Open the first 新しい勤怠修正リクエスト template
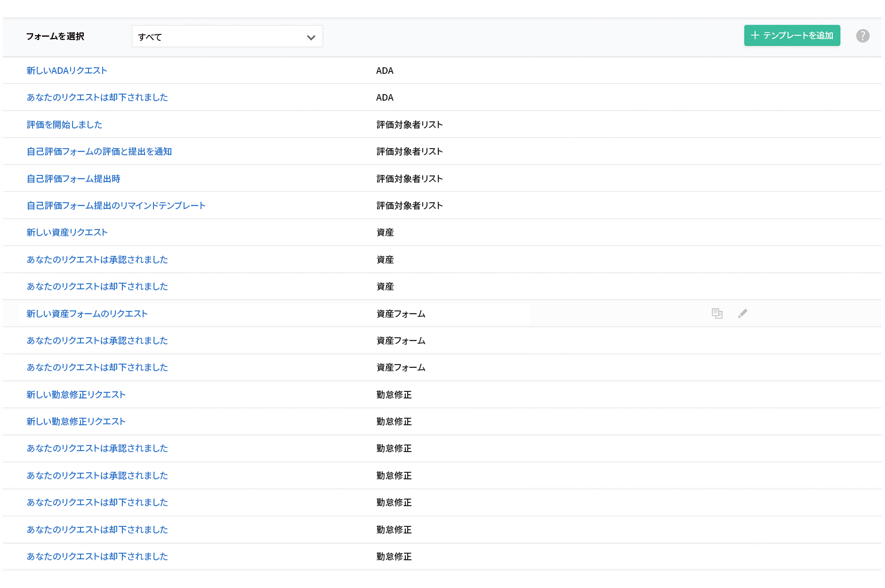The image size is (885, 588). (76, 395)
